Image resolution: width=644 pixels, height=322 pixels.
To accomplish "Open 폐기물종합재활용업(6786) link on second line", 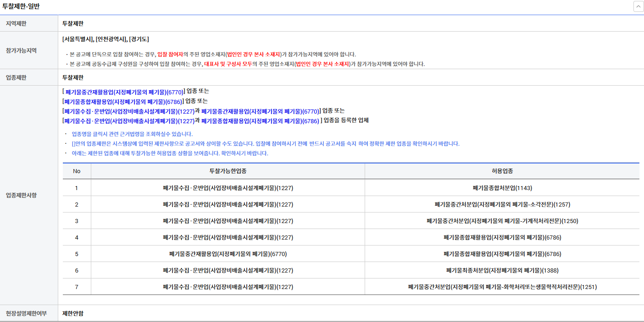I will pos(122,102).
